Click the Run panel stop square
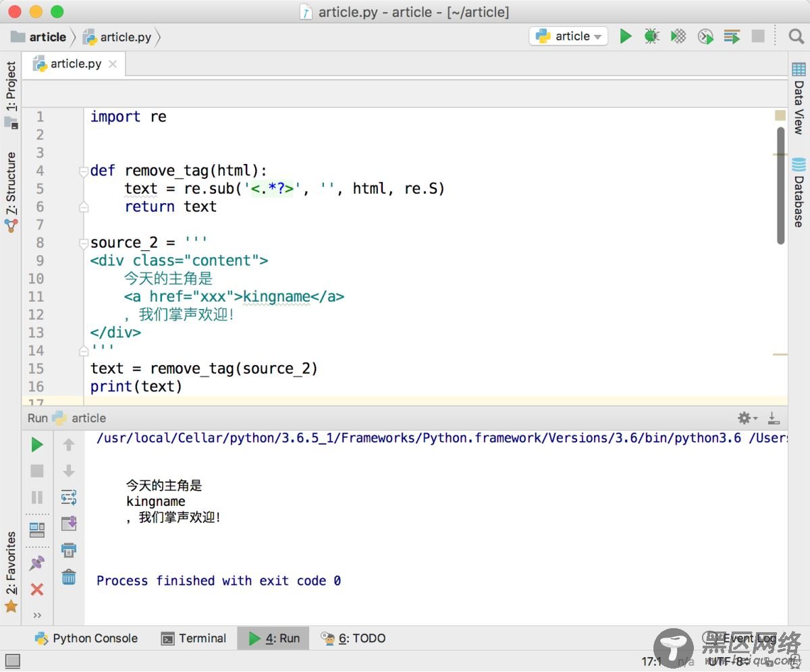The height and width of the screenshot is (672, 810). (x=37, y=471)
